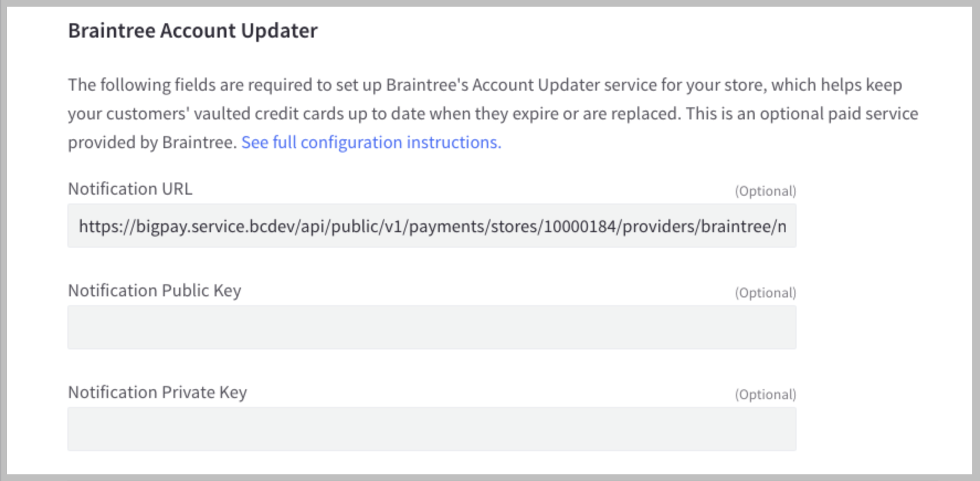
Task: Click Optional next to Notification Public Key
Action: 766,292
